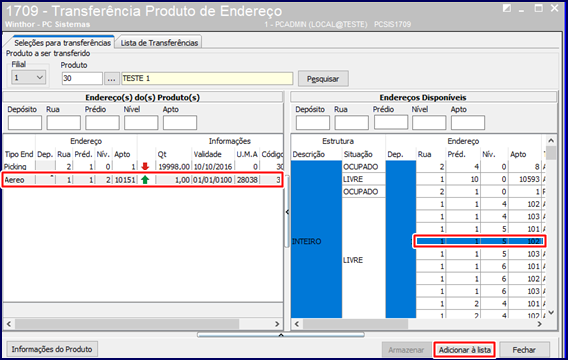The height and width of the screenshot is (360, 568).
Task: Select address row level 5 Apto 103
Action: pyautogui.click(x=480, y=254)
